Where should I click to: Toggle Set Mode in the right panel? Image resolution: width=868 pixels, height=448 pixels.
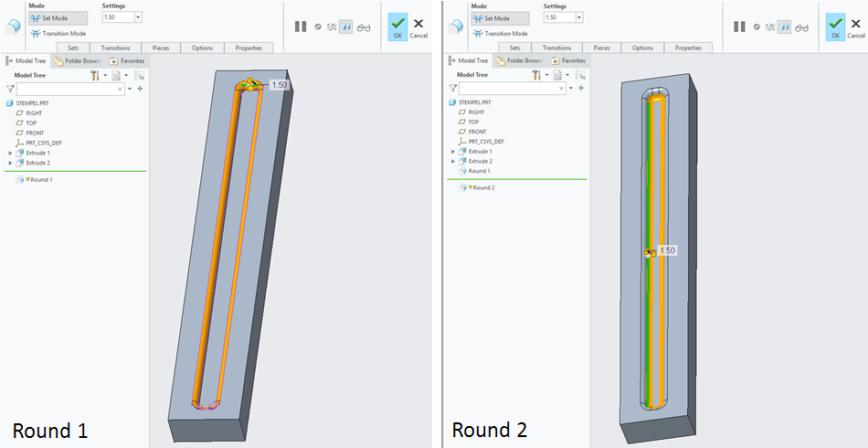pyautogui.click(x=500, y=17)
